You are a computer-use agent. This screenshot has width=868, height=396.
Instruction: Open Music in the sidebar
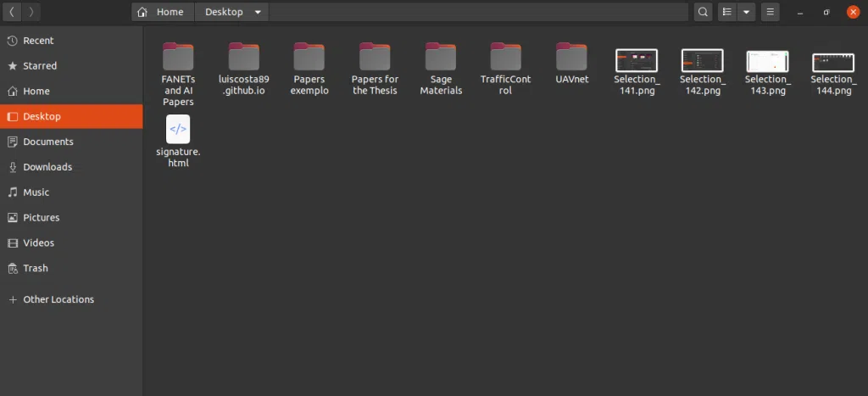coord(71,192)
